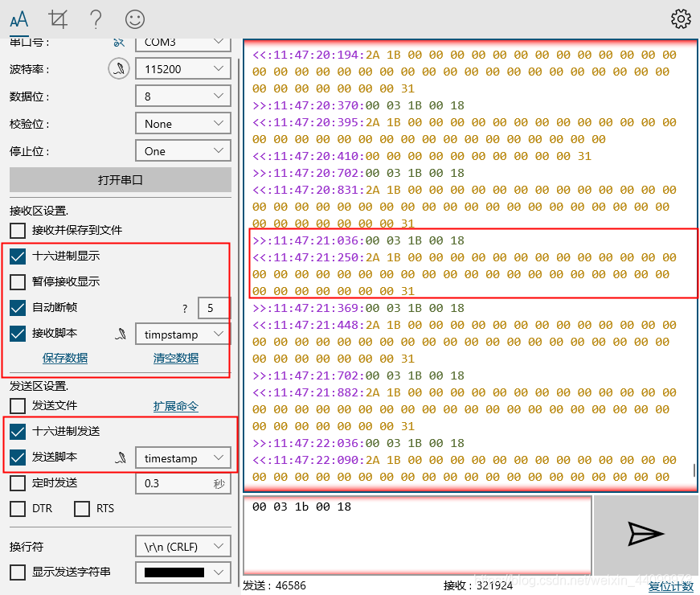Open the help question mark icon

pyautogui.click(x=96, y=19)
